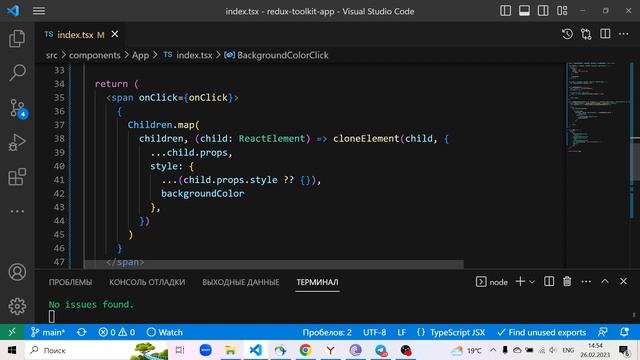Open timeline history icon in editor toolbar
640x360 pixels.
567,34
